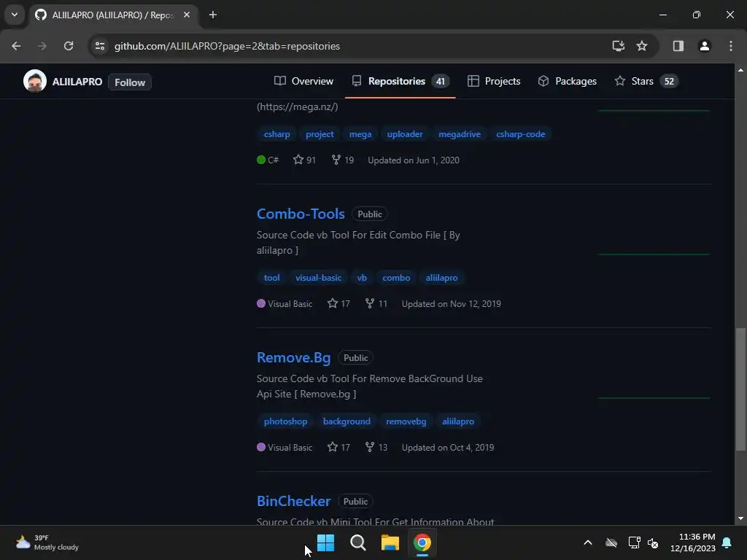The height and width of the screenshot is (560, 747).
Task: Open notification bell in taskbar
Action: click(727, 542)
